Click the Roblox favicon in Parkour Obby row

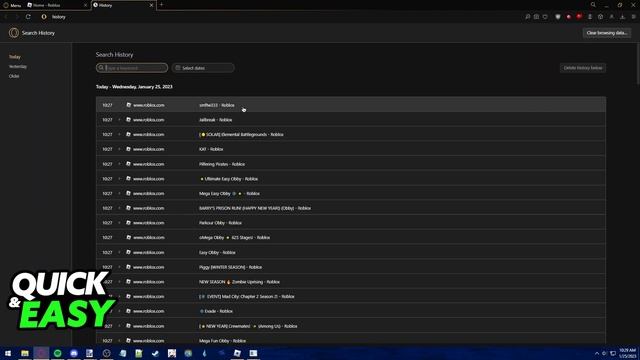(128, 223)
